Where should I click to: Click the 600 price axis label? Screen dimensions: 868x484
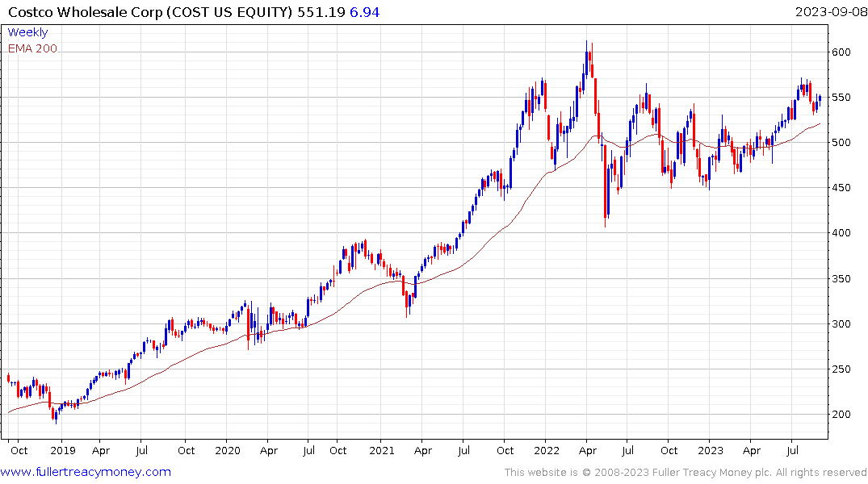[x=841, y=52]
